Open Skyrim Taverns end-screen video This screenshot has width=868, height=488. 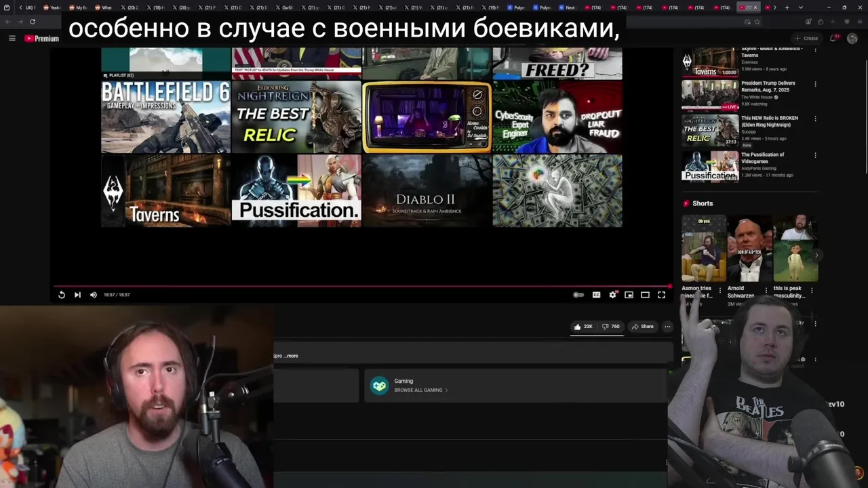tap(166, 190)
